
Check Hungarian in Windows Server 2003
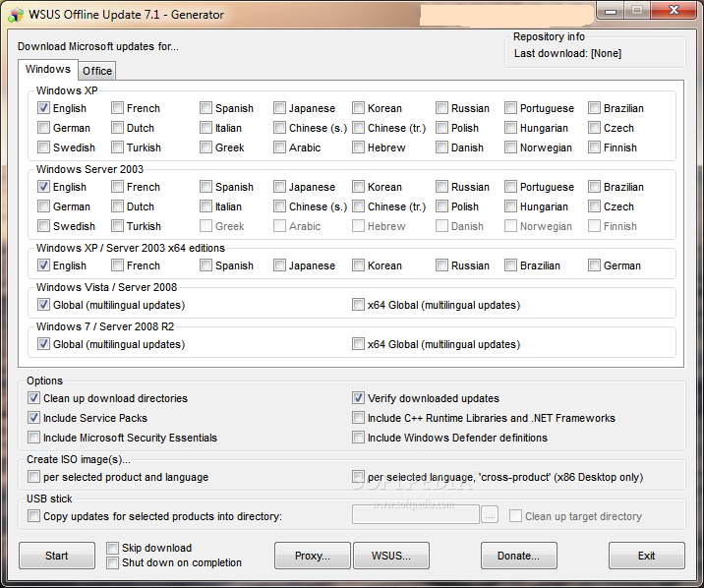tap(510, 206)
